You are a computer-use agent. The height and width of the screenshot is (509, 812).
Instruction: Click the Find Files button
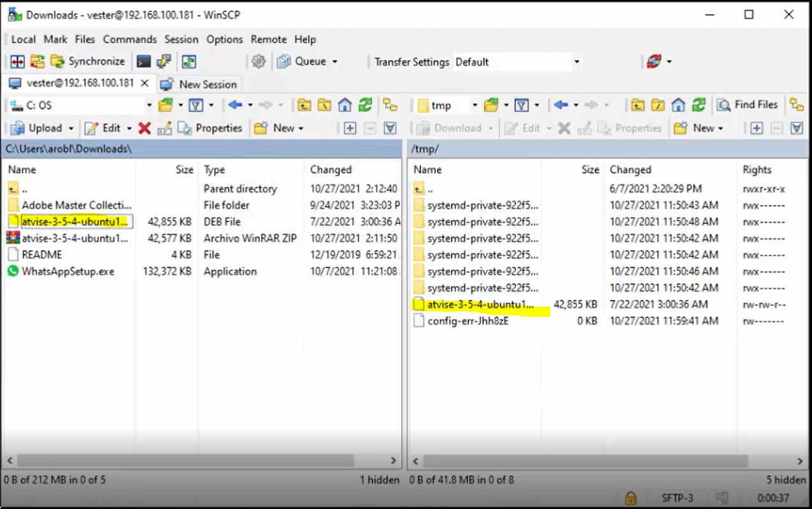tap(748, 105)
